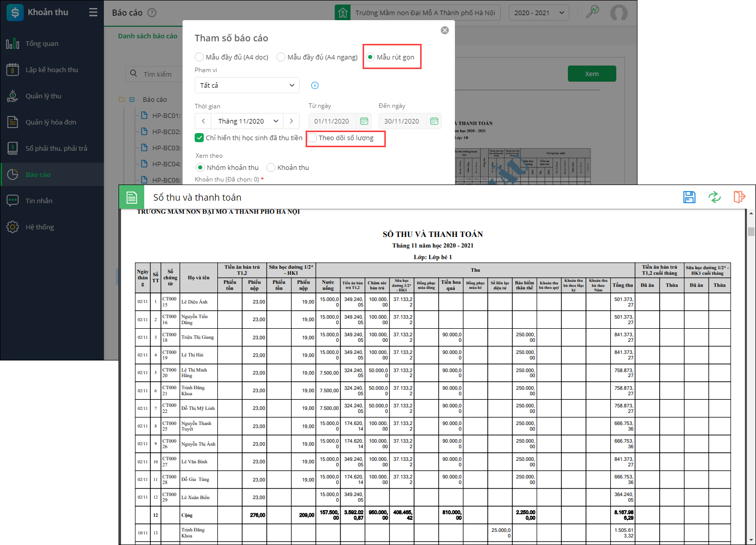Enable the Theo dõi số lượng checkbox

(x=313, y=138)
